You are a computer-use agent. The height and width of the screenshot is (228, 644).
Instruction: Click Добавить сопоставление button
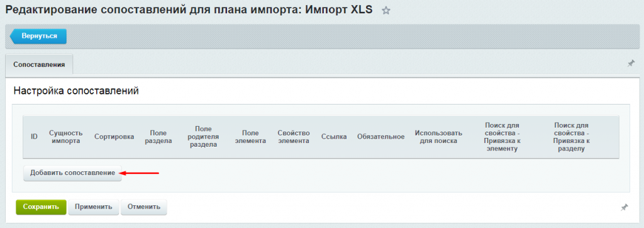[73, 173]
